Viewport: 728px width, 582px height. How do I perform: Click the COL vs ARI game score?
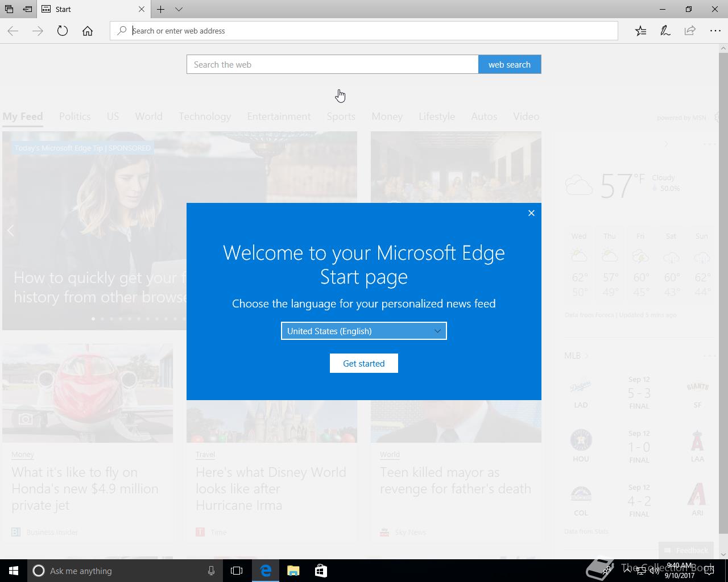pyautogui.click(x=639, y=501)
